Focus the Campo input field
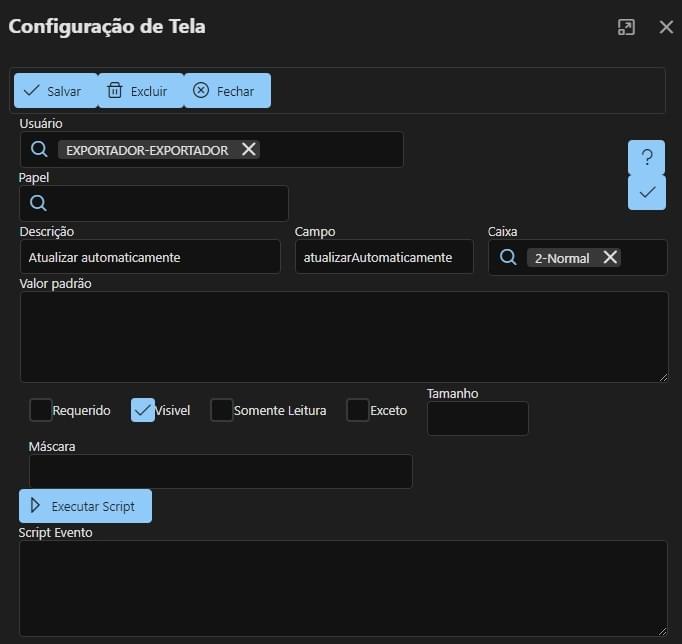Viewport: 682px width, 644px height. 384,257
